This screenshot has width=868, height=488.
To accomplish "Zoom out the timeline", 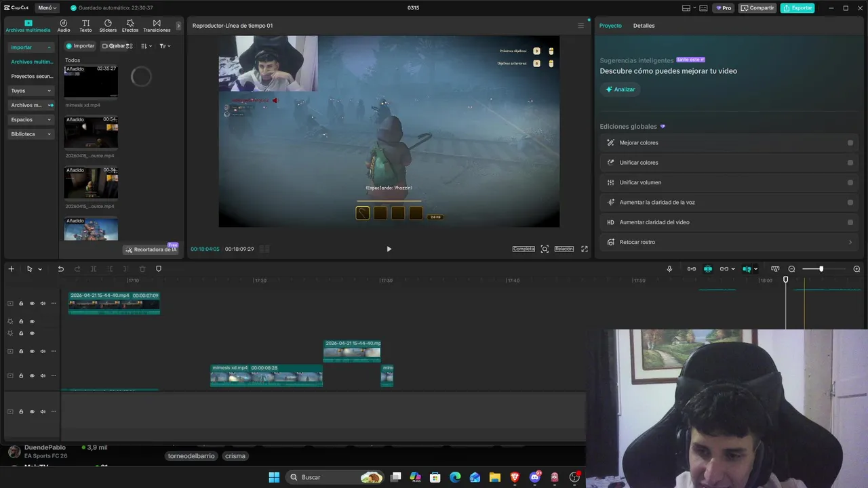I will click(791, 269).
